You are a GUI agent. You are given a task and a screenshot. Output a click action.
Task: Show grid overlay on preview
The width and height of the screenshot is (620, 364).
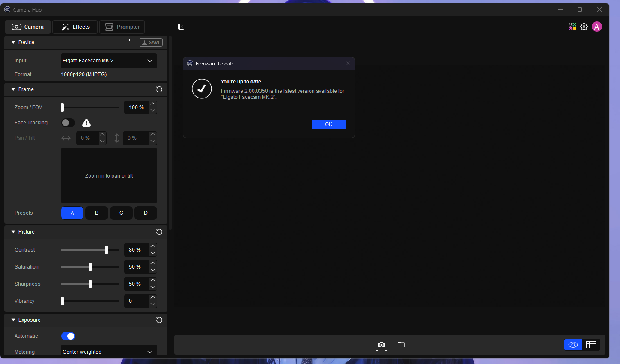(591, 345)
